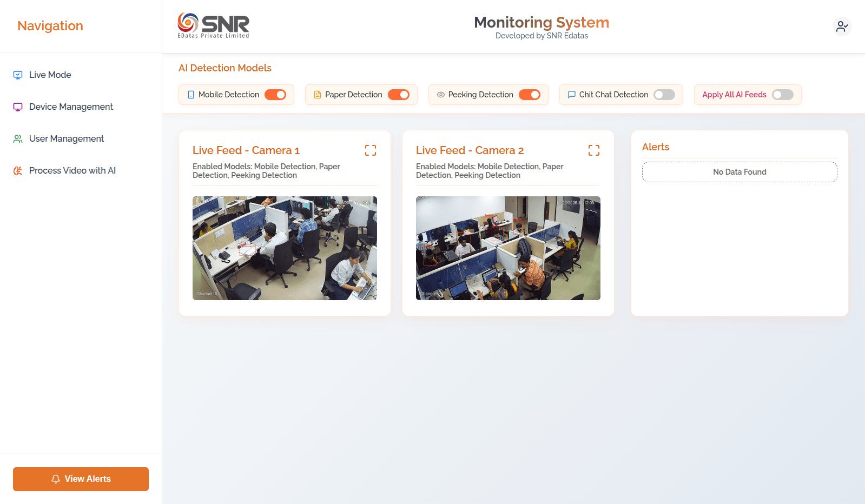The image size is (865, 504).
Task: Click the Device Management screen icon
Action: pyautogui.click(x=18, y=107)
